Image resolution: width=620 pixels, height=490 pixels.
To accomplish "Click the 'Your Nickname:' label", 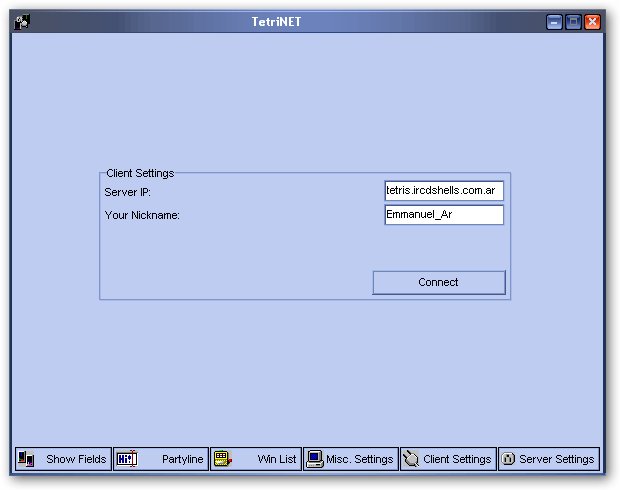I will pos(142,215).
